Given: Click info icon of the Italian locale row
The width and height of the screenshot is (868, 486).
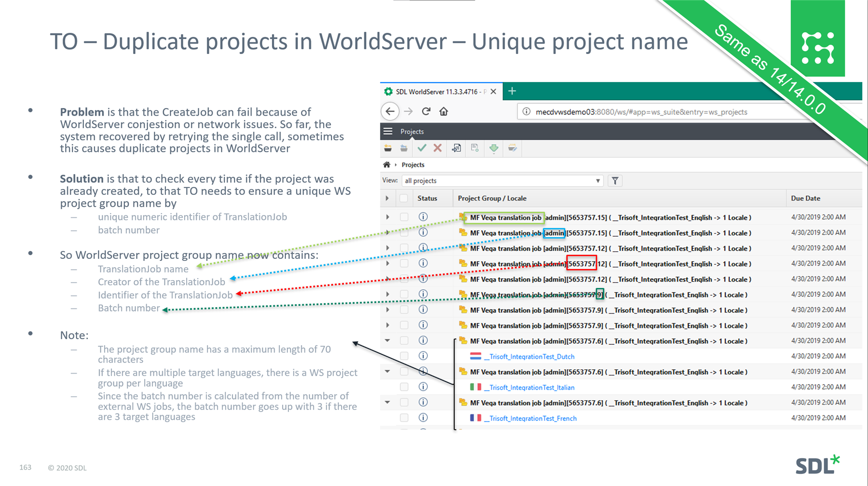Looking at the screenshot, I should (423, 387).
